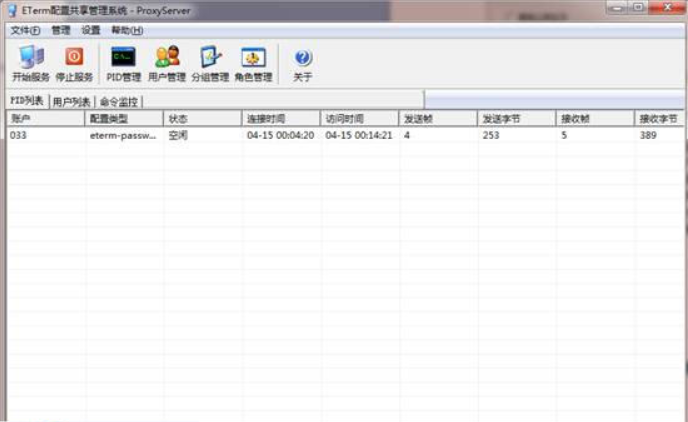Sort by the 发送字节 column header

pos(516,118)
